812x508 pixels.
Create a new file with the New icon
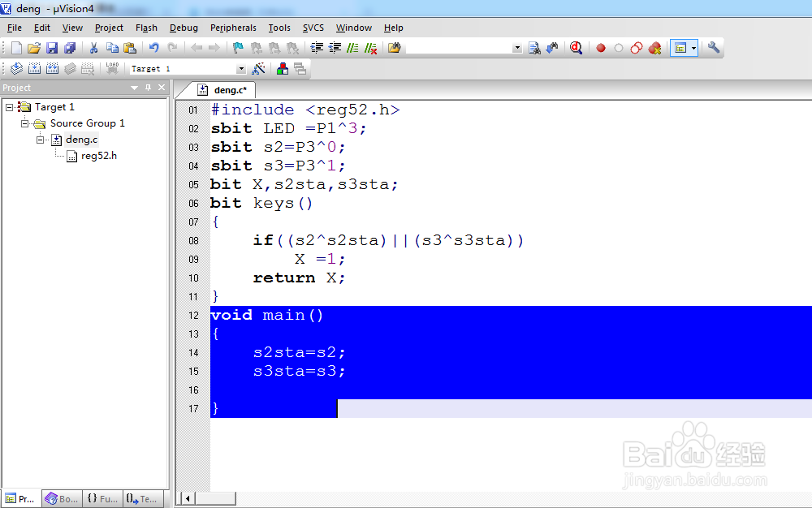point(16,48)
